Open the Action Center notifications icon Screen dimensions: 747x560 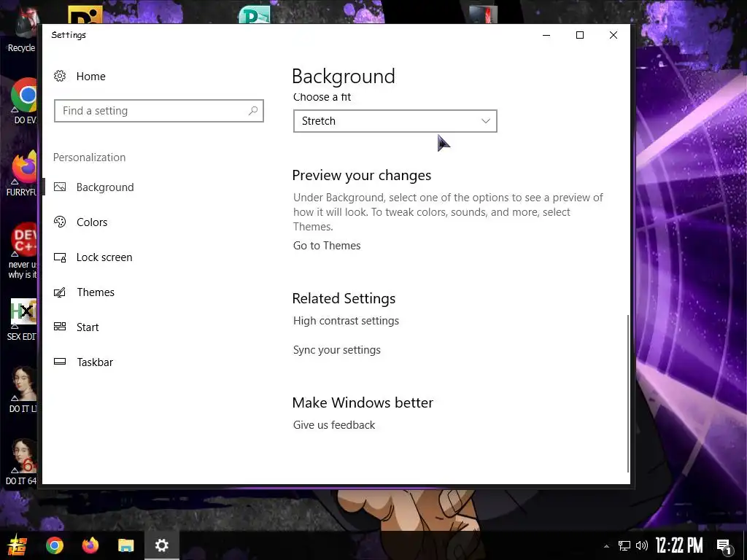(x=724, y=546)
